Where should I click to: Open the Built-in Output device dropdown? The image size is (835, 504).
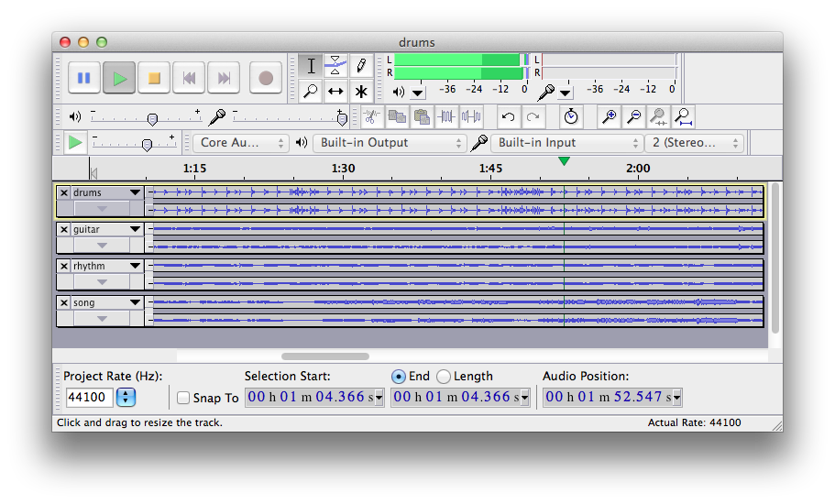[x=390, y=143]
